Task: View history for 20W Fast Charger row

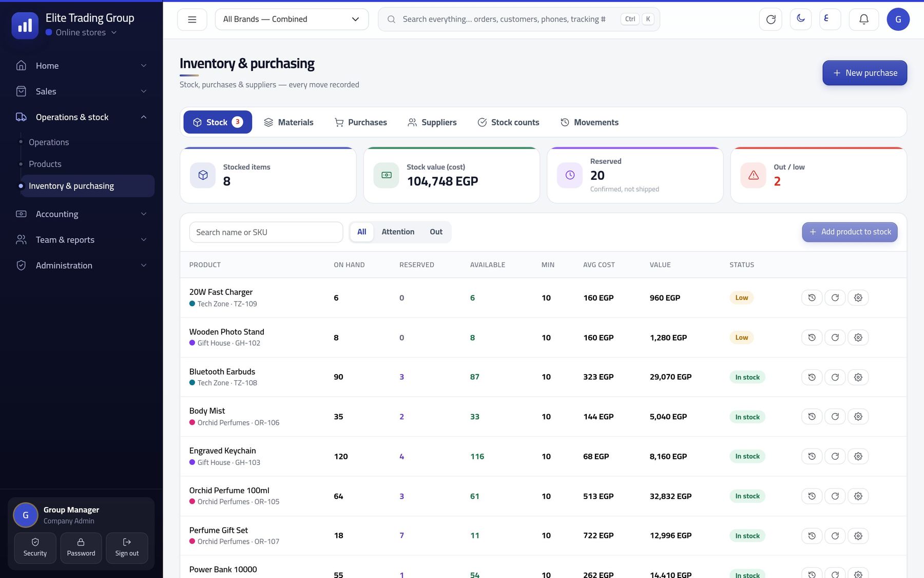Action: (x=812, y=297)
